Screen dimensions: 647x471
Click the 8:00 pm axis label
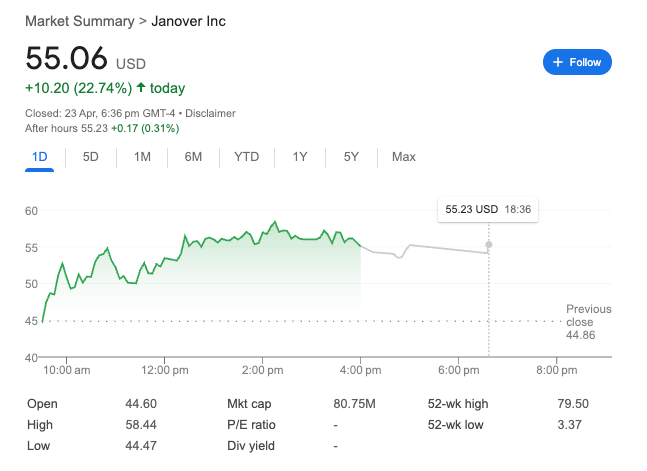pos(557,370)
